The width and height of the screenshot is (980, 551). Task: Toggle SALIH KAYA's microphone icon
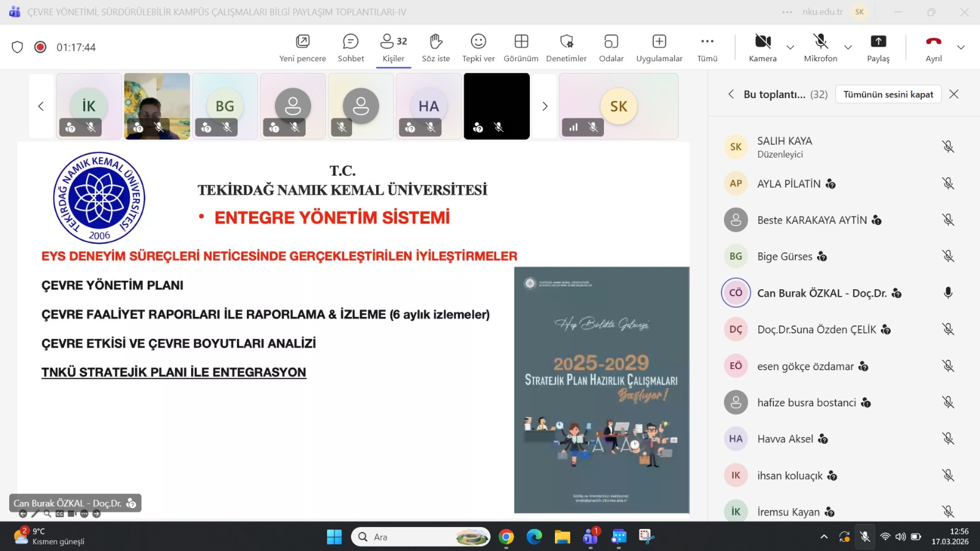(x=948, y=146)
